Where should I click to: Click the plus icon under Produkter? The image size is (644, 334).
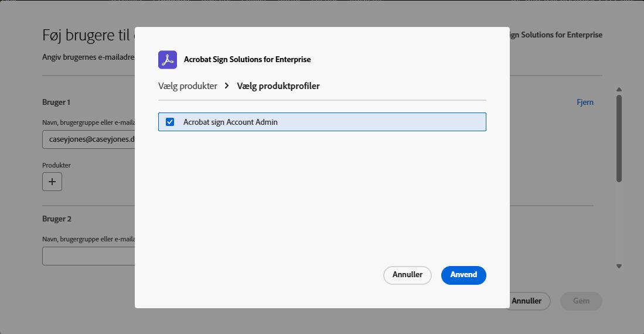[52, 182]
